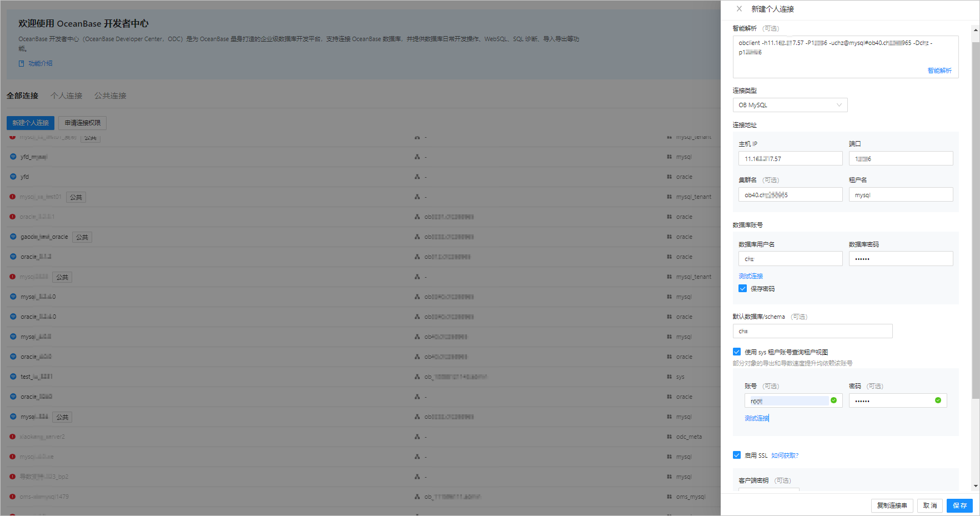Viewport: 980px width, 516px height.
Task: Click the sys tenant name in the list
Action: pos(680,377)
